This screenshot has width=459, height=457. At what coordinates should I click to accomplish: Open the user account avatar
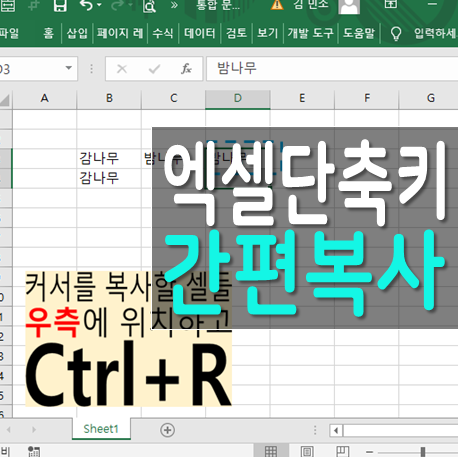[x=349, y=6]
